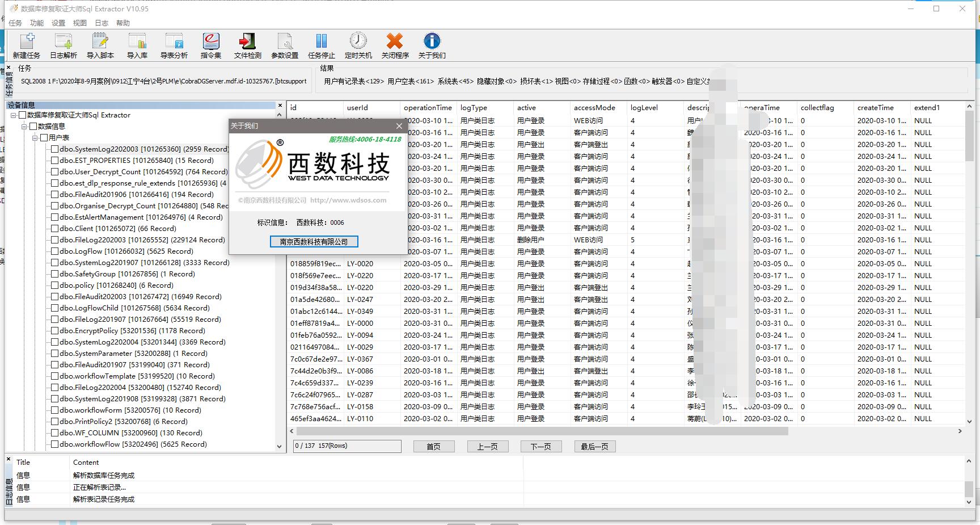The image size is (980, 525).
Task: Open the 功能 menu
Action: point(37,23)
